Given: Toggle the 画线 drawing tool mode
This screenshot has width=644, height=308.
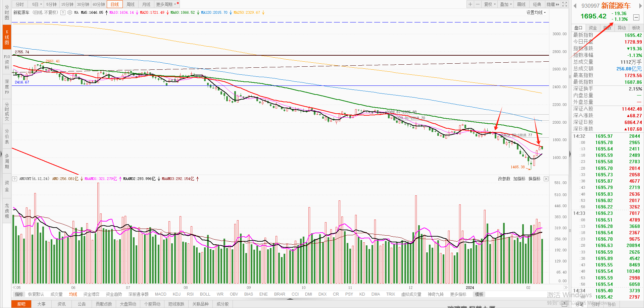Looking at the screenshot, I should tap(521, 4).
